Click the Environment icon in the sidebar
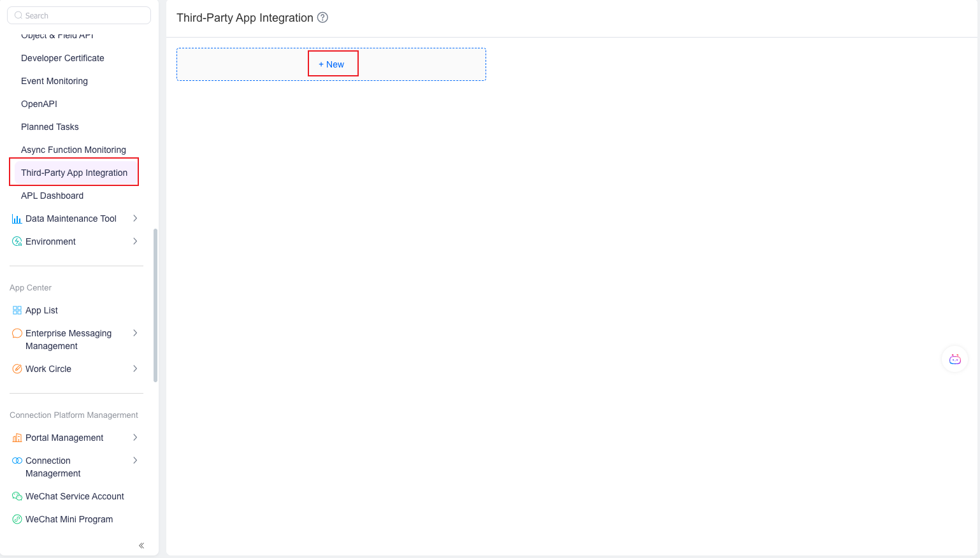Screen dimensions: 980x558 pyautogui.click(x=17, y=241)
